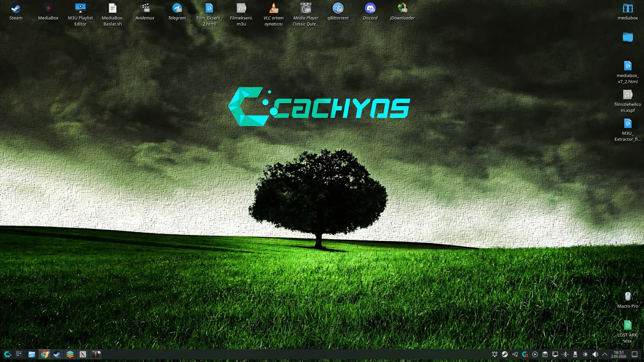Select the mediabox_v7_2.html file icon

click(x=628, y=72)
